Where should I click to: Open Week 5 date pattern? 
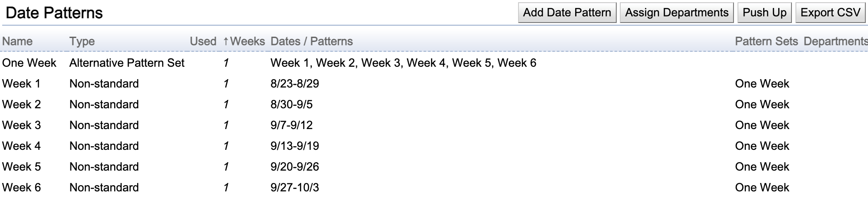(x=434, y=167)
